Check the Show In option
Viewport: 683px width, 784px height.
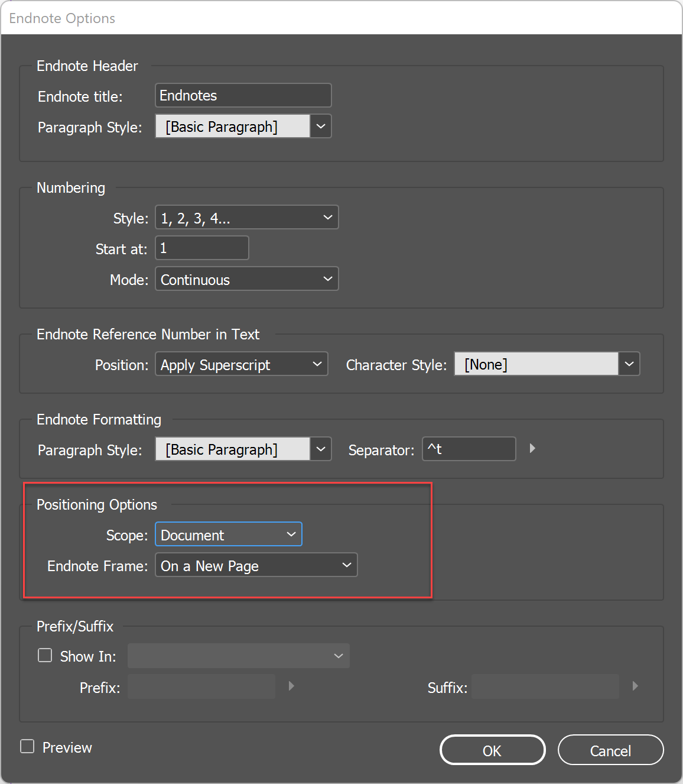pyautogui.click(x=45, y=655)
